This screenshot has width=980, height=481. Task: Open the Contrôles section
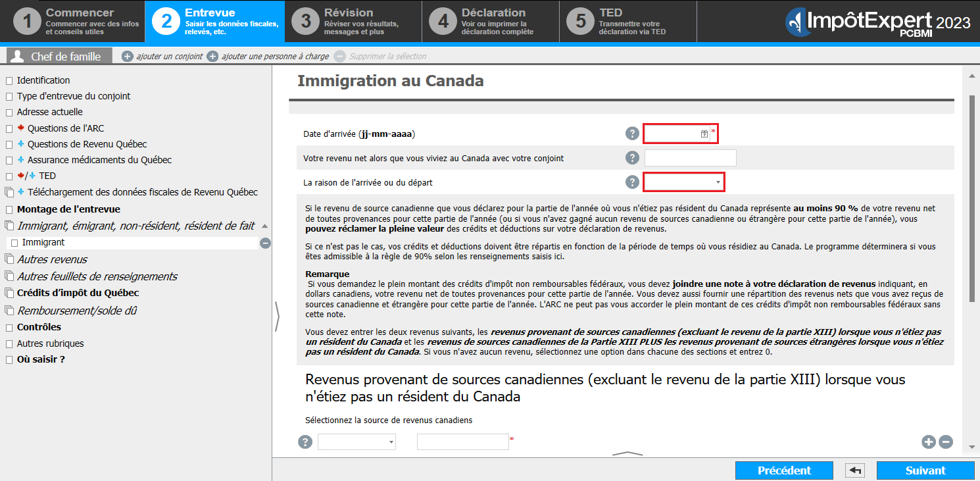pyautogui.click(x=39, y=327)
